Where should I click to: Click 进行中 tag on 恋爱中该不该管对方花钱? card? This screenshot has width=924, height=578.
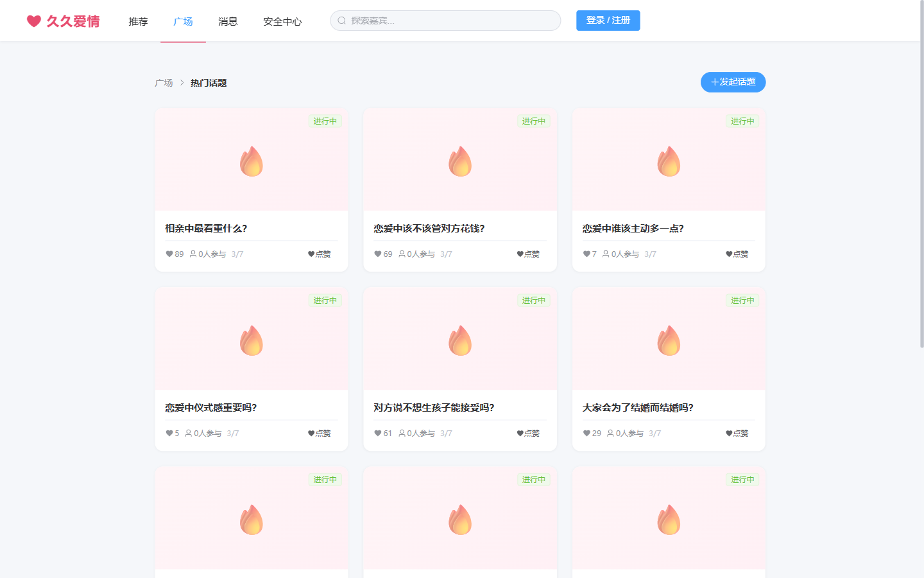533,121
